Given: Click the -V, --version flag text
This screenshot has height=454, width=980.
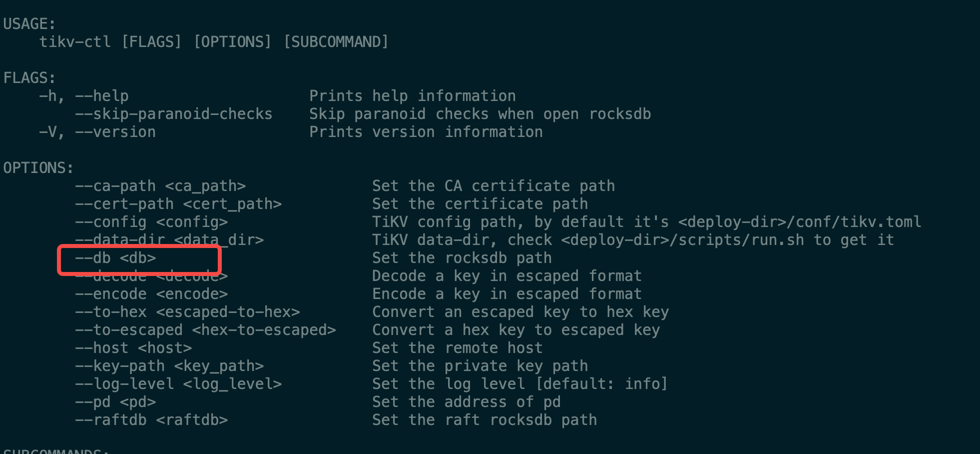Looking at the screenshot, I should pos(97,132).
